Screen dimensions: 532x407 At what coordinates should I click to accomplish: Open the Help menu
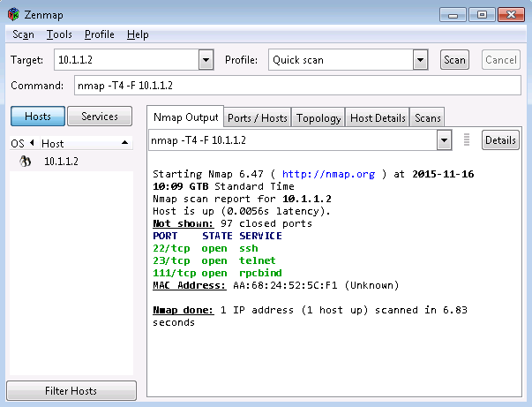138,34
